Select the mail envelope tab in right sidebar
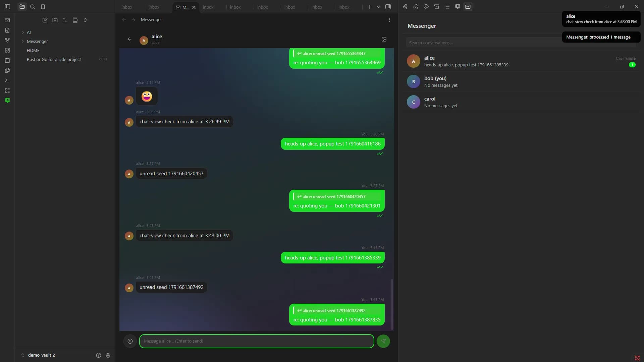 click(468, 7)
